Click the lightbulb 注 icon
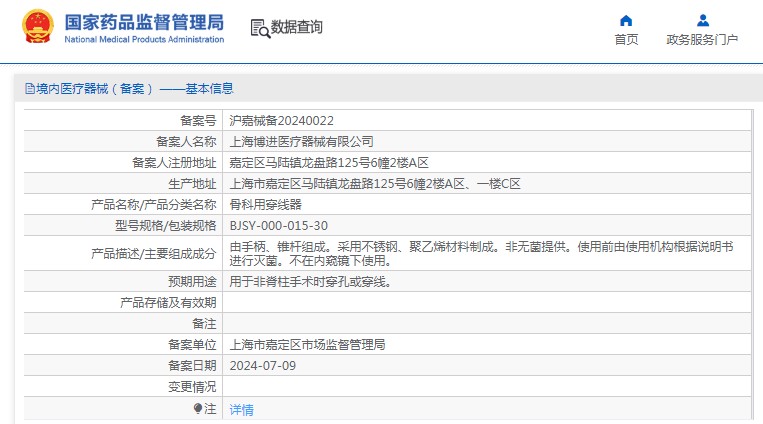This screenshot has width=763, height=424. tap(198, 408)
